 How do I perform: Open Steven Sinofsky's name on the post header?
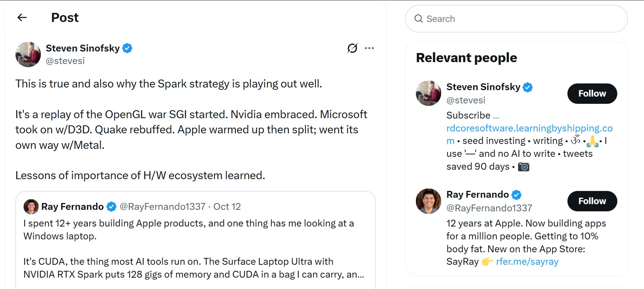[x=82, y=48]
